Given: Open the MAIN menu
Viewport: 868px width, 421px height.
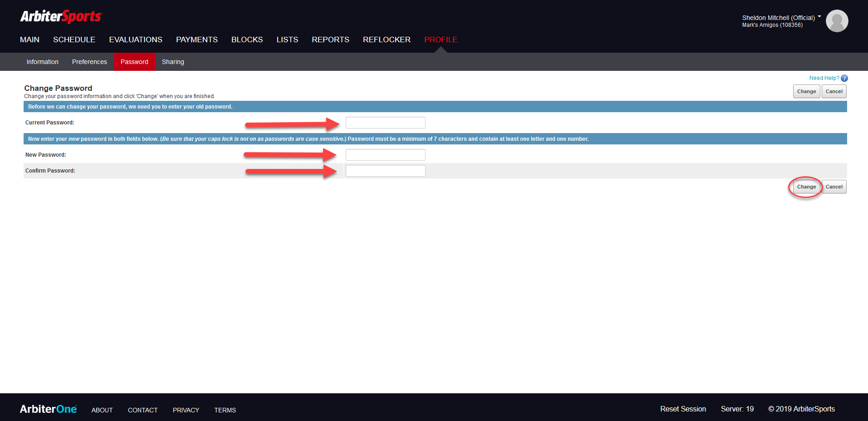Looking at the screenshot, I should pyautogui.click(x=29, y=40).
